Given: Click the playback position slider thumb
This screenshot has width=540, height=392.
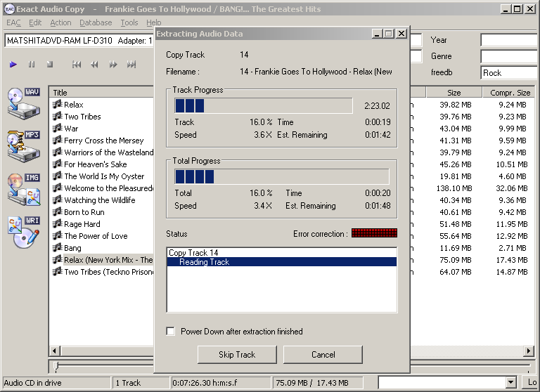Looking at the screenshot, I should pyautogui.click(x=56, y=367).
